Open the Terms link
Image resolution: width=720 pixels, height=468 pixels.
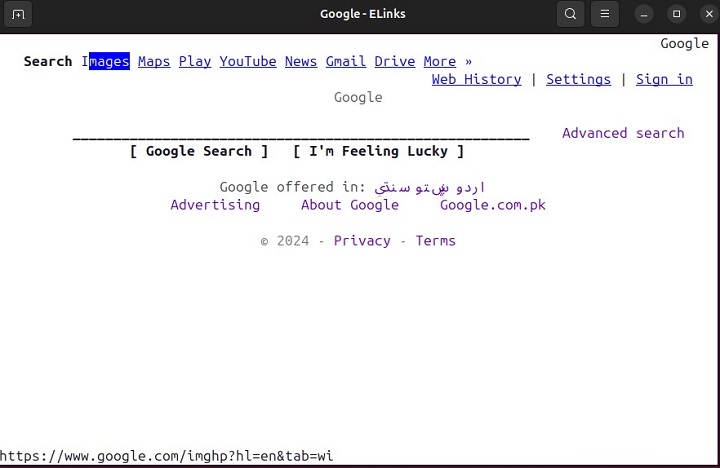436,241
